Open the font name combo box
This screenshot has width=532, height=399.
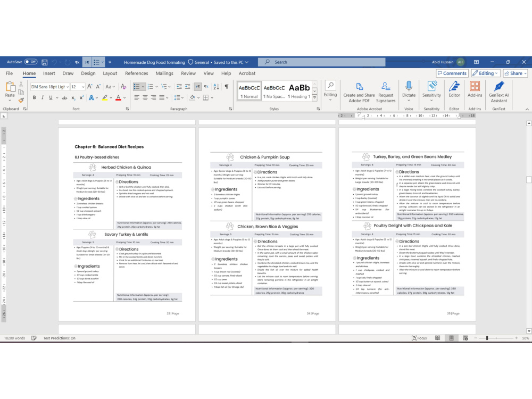click(x=50, y=87)
